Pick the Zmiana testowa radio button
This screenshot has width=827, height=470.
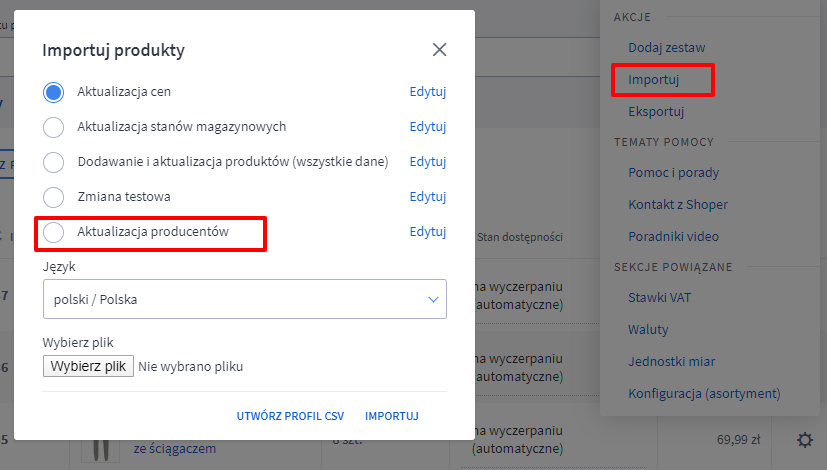coord(53,197)
